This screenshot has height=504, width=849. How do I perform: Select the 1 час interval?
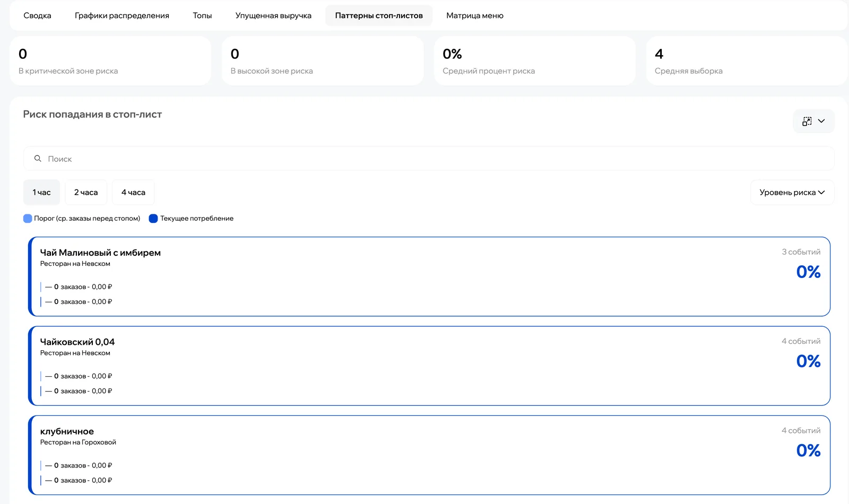click(x=41, y=192)
